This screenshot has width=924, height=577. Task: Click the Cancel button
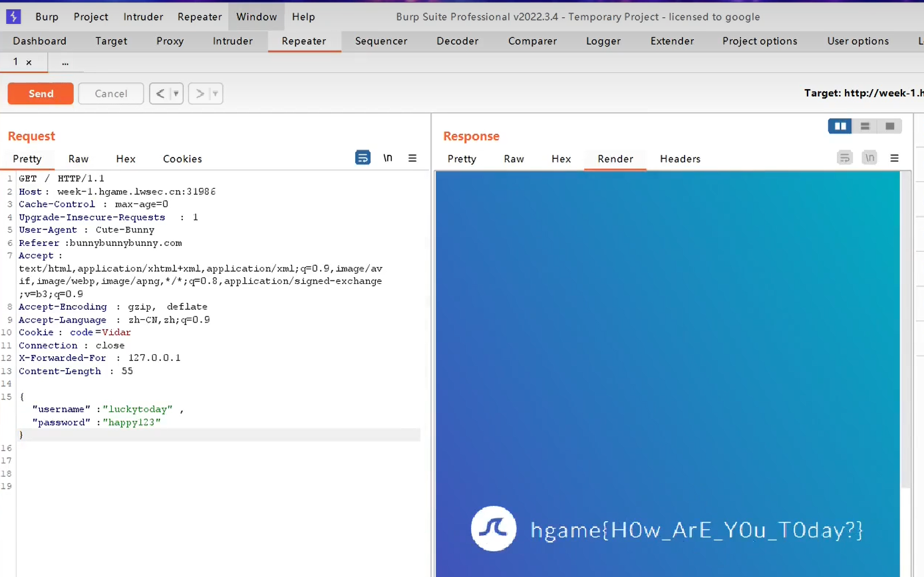pyautogui.click(x=111, y=94)
